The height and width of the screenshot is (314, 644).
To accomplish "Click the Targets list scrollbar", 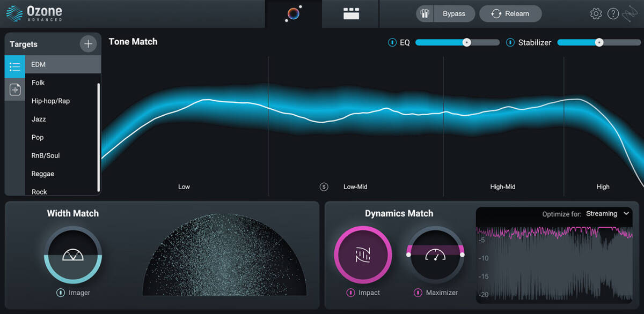I will pos(98,137).
